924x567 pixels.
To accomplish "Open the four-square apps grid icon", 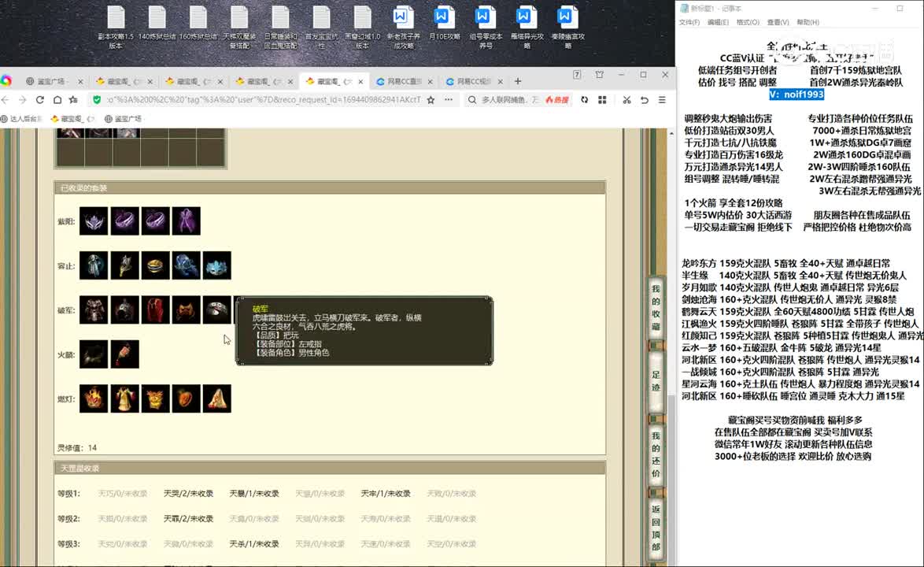I will click(x=602, y=100).
